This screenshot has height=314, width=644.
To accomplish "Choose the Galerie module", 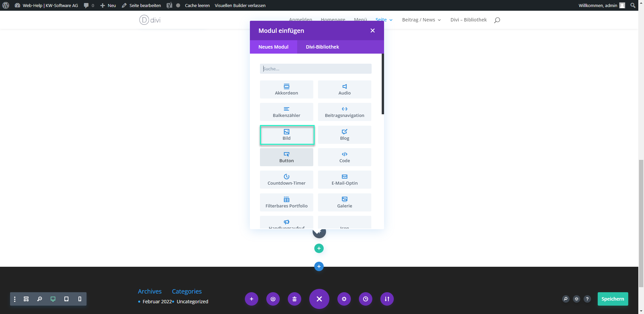I will pos(344,202).
